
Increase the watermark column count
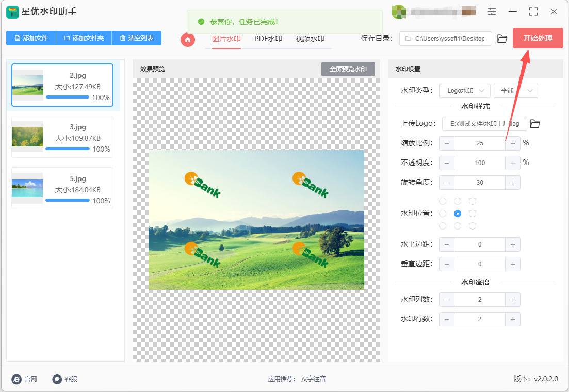point(513,300)
